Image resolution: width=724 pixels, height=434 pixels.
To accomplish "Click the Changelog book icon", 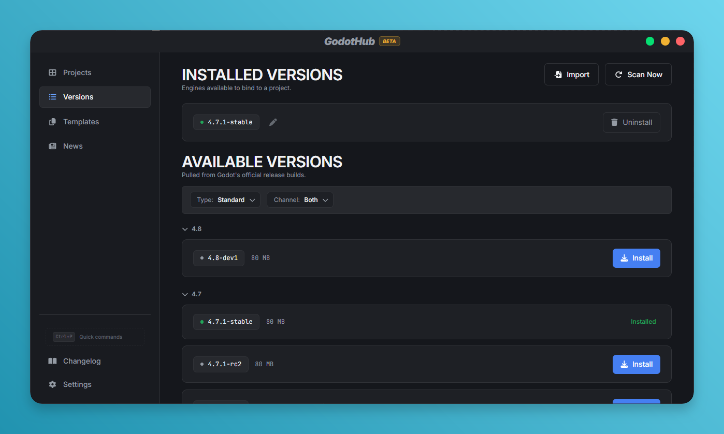I will (x=53, y=361).
